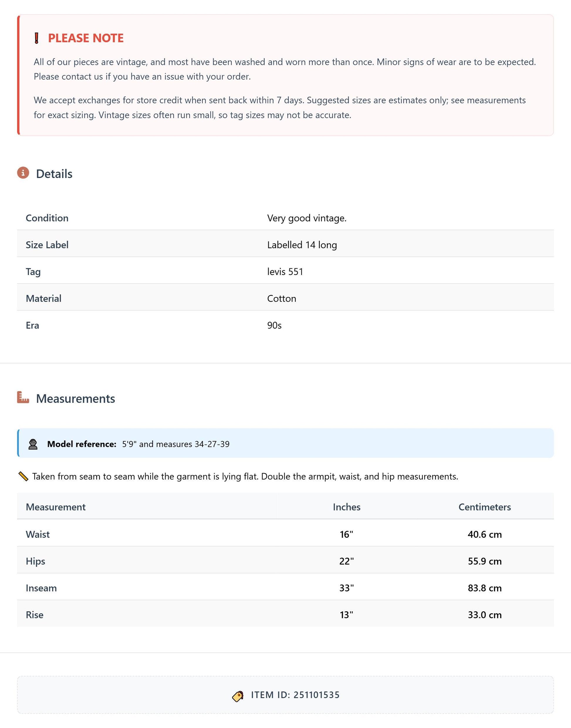Click the Inseam row label

(x=41, y=588)
